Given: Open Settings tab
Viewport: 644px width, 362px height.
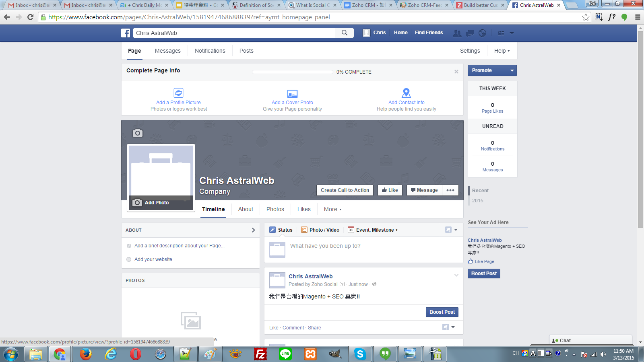Looking at the screenshot, I should [x=470, y=51].
